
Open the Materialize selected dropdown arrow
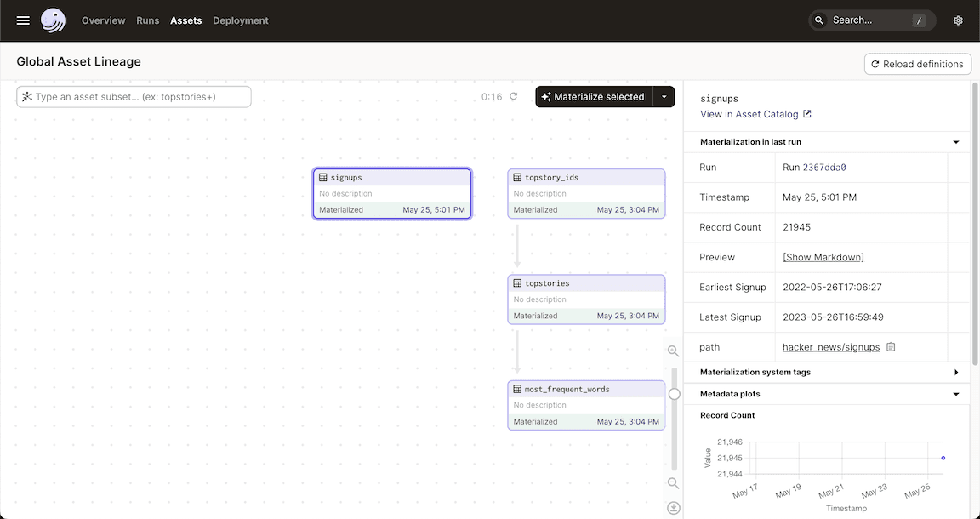pyautogui.click(x=664, y=96)
